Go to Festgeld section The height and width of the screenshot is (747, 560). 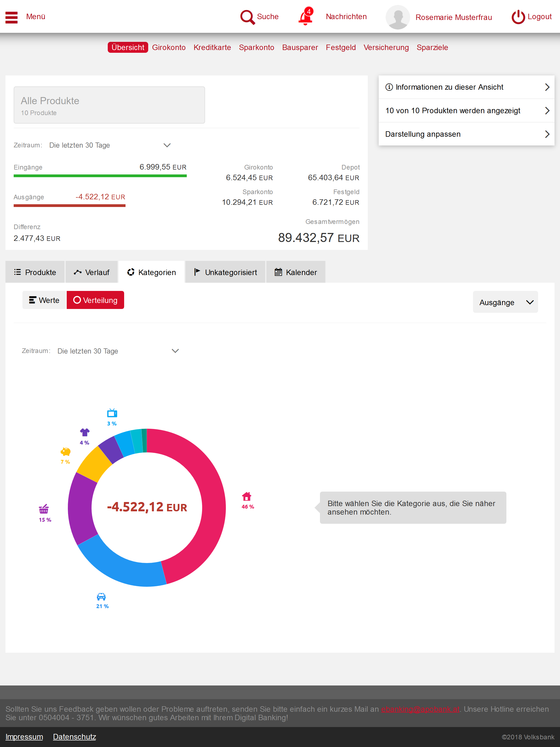[x=341, y=47]
